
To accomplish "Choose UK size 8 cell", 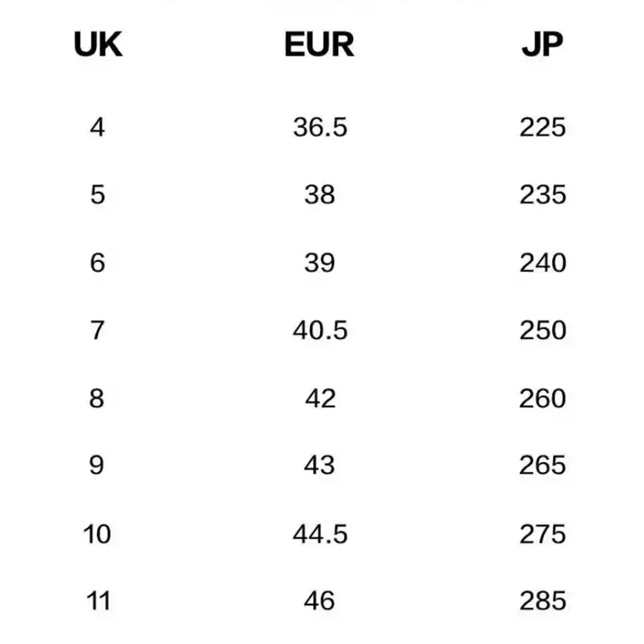I will 97,398.
